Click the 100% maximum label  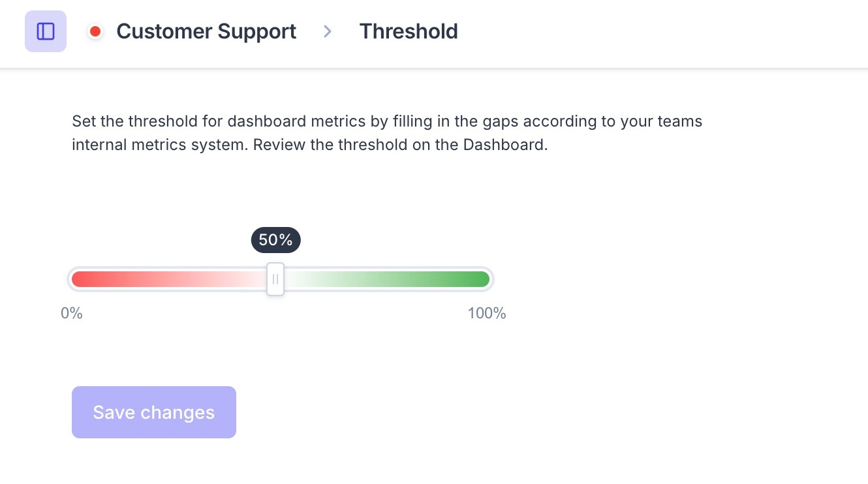coord(487,314)
